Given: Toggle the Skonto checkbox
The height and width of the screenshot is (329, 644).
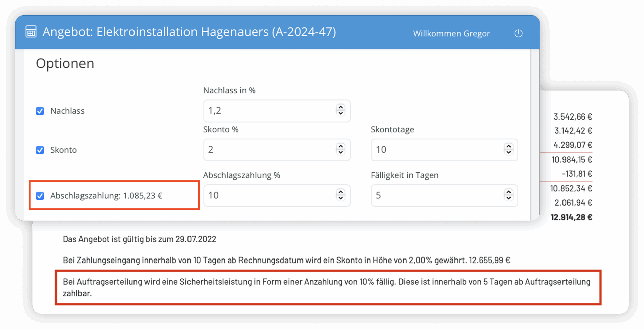Looking at the screenshot, I should coord(40,150).
